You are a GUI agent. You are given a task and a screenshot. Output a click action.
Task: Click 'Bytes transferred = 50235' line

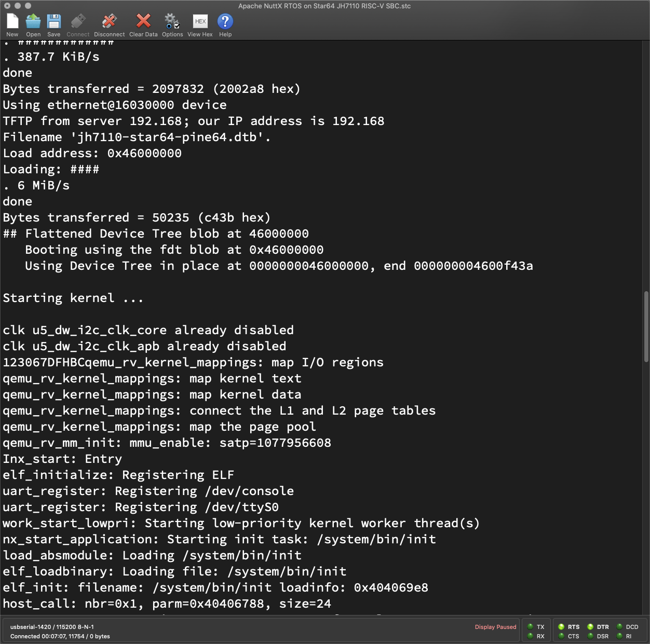[x=137, y=218]
